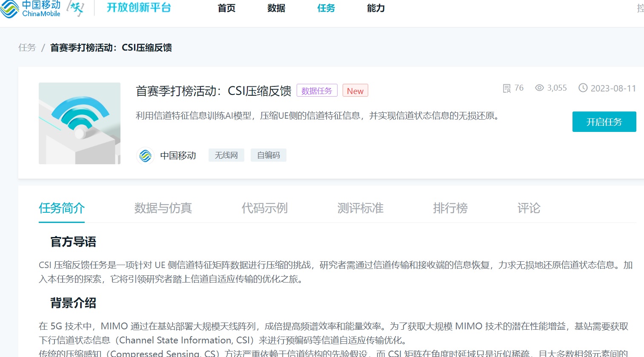
Task: Open the 开放创新平台 home logo
Action: 139,8
